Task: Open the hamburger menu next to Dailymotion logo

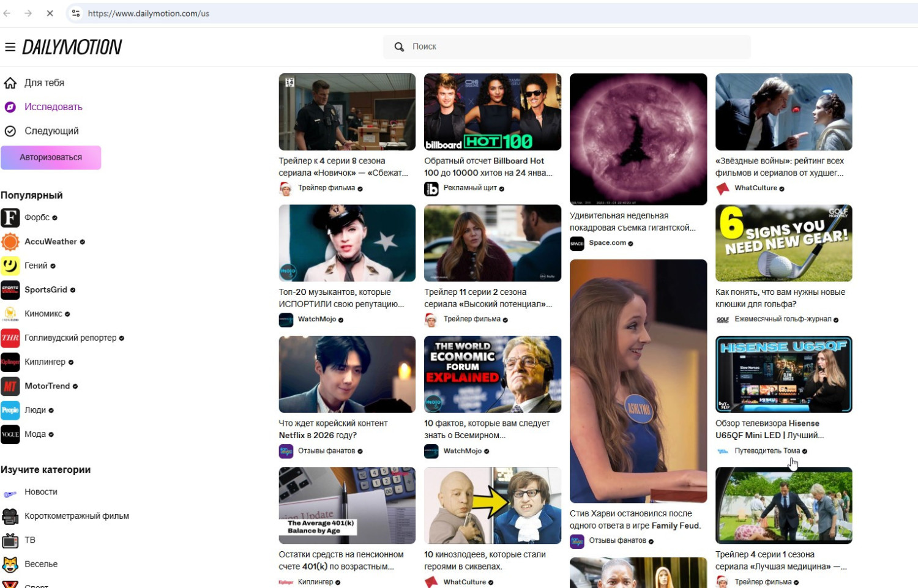Action: (x=10, y=47)
